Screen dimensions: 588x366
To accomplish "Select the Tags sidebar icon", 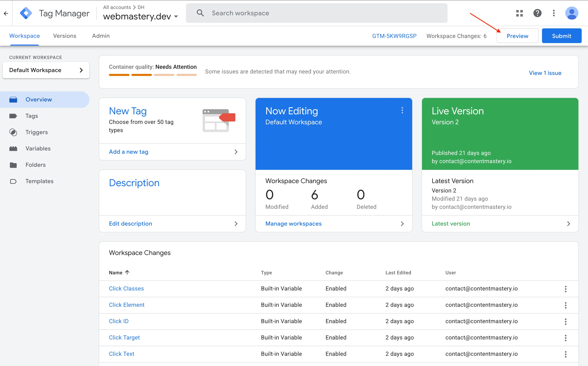I will [13, 116].
